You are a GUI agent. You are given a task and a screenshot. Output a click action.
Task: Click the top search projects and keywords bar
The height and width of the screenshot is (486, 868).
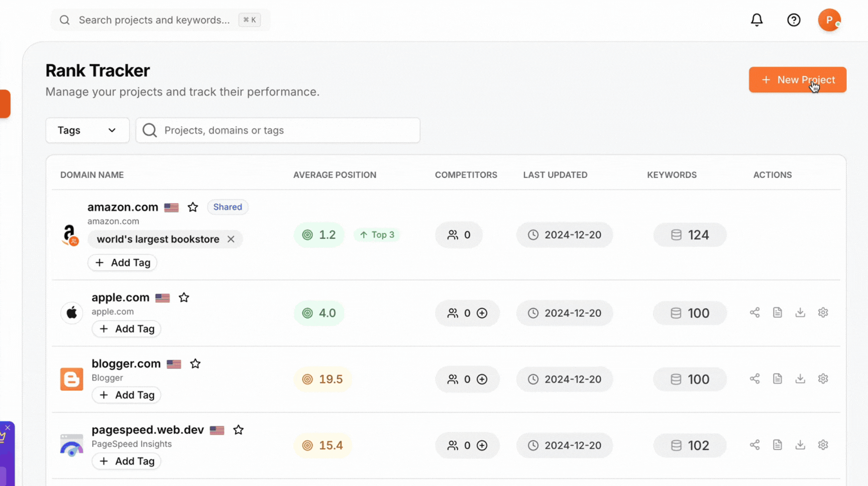pyautogui.click(x=154, y=20)
